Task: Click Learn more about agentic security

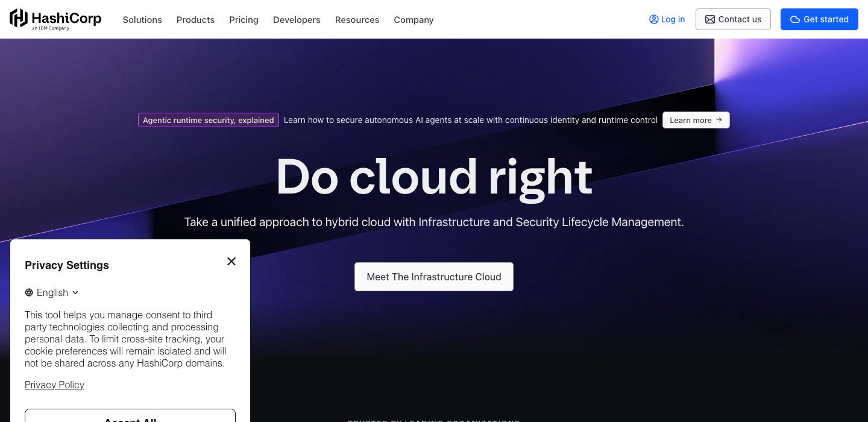Action: point(696,120)
